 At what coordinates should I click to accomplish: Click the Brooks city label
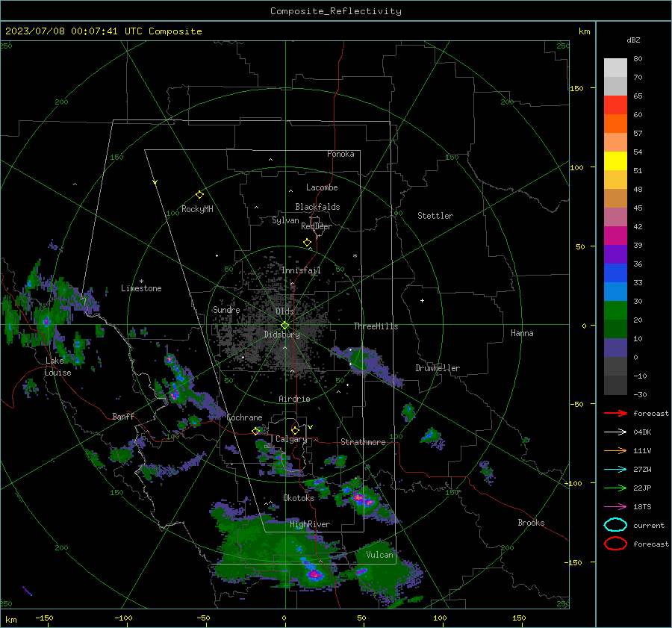[531, 523]
